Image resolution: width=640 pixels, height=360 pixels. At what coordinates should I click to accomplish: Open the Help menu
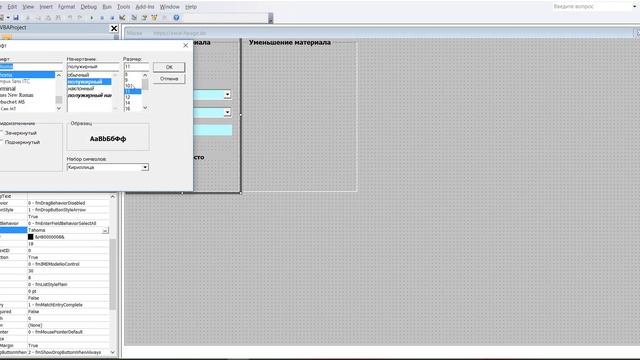click(191, 7)
